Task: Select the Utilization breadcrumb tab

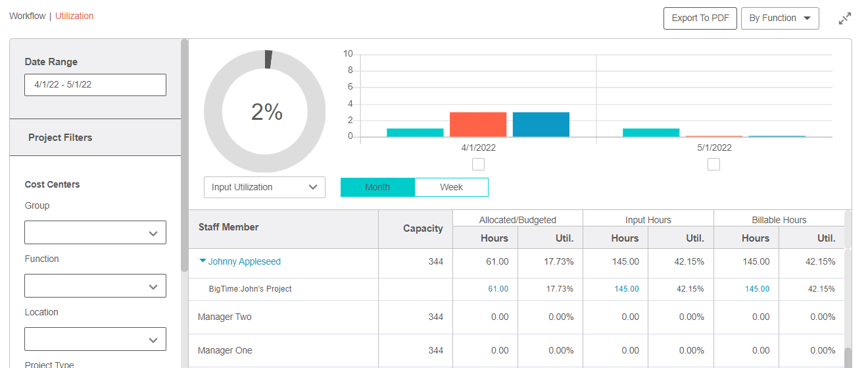Action: (x=74, y=16)
